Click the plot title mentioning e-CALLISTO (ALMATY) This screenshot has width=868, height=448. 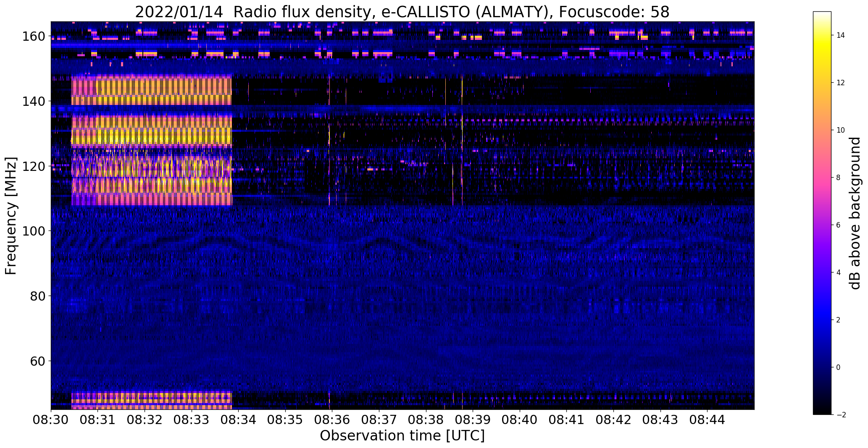(402, 12)
